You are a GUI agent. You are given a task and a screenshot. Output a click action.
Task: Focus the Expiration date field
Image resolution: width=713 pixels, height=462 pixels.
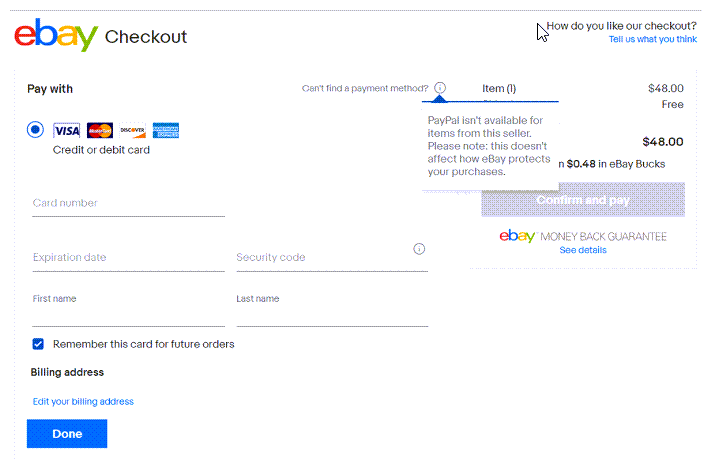coord(129,258)
